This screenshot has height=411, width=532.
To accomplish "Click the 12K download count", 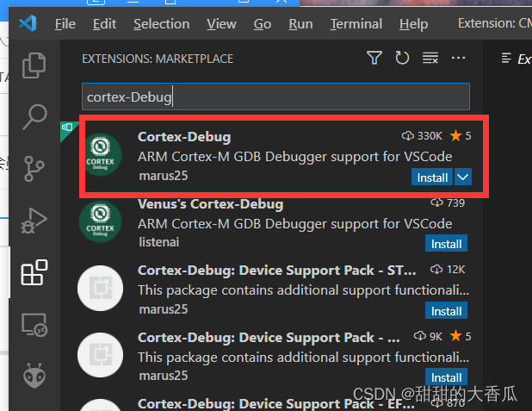I will pos(448,270).
